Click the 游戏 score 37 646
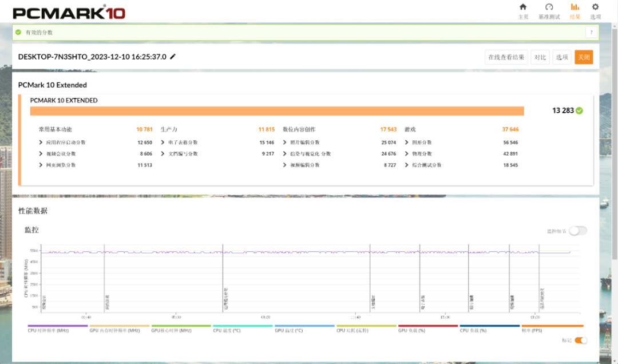The height and width of the screenshot is (364, 618). pos(510,129)
